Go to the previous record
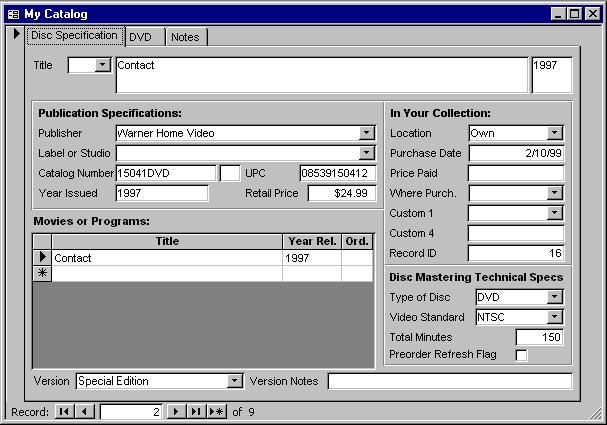This screenshot has width=607, height=425. pos(84,411)
